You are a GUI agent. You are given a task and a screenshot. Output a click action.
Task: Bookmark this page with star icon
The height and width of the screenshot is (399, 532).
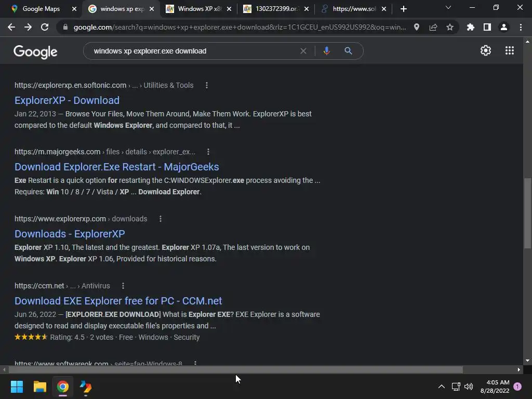[450, 27]
